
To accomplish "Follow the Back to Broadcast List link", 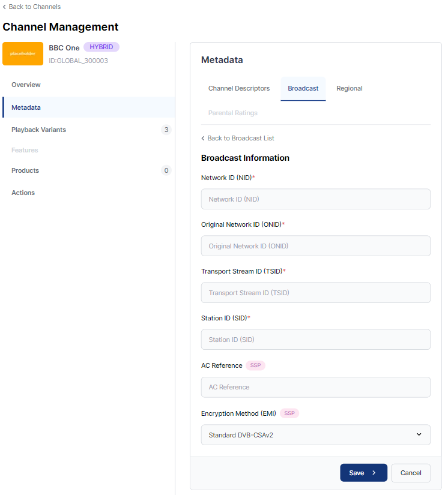I will 240,138.
